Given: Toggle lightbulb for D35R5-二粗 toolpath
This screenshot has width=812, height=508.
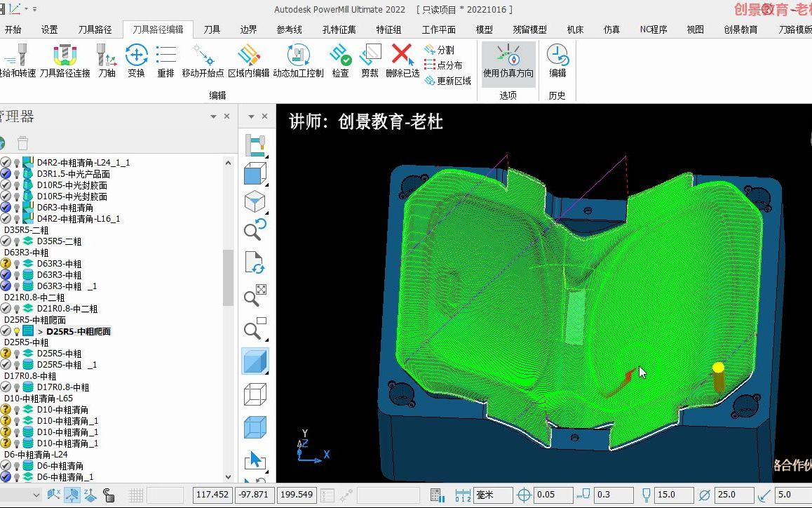Looking at the screenshot, I should pyautogui.click(x=17, y=241).
